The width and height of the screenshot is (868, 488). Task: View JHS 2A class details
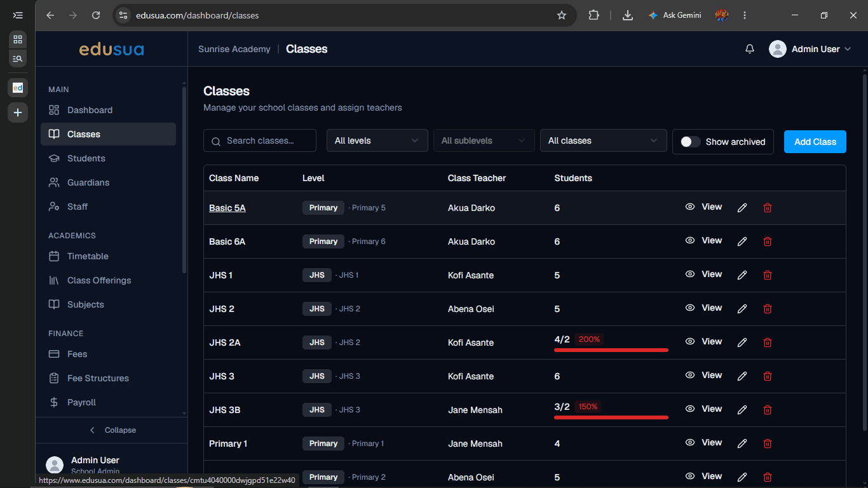(703, 341)
